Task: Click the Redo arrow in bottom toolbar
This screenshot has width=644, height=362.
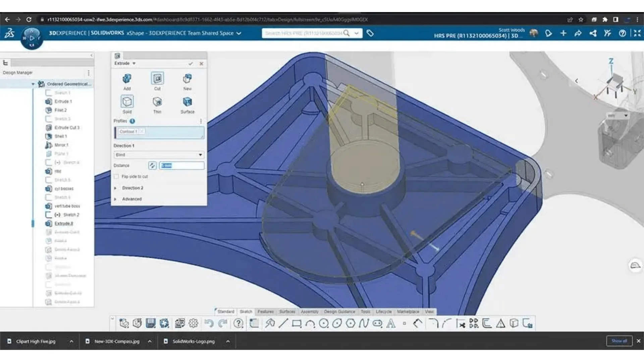Action: 223,323
